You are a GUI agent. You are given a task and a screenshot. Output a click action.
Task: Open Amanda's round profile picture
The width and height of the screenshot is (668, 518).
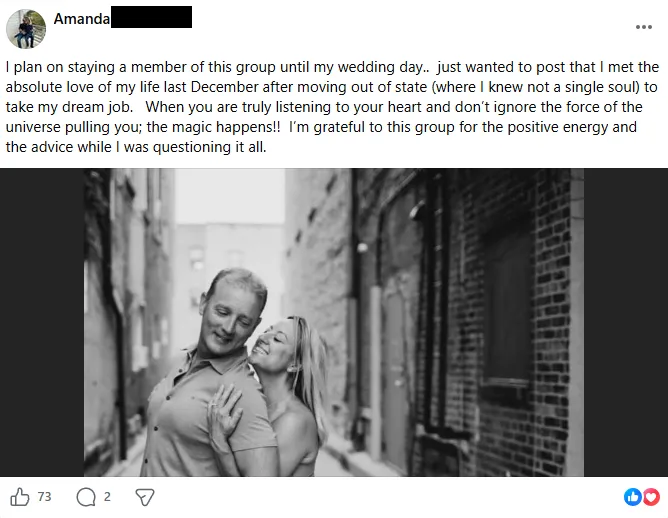pos(26,29)
